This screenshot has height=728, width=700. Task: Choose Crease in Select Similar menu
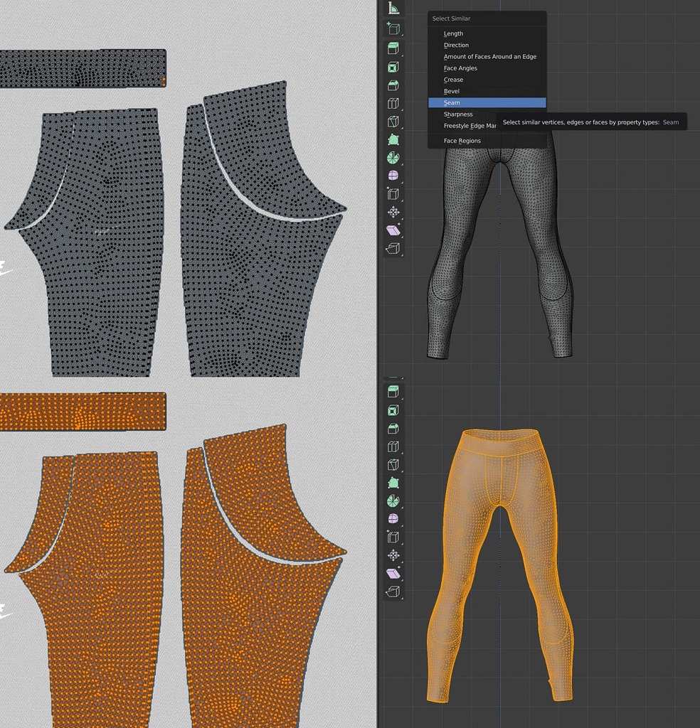point(487,80)
